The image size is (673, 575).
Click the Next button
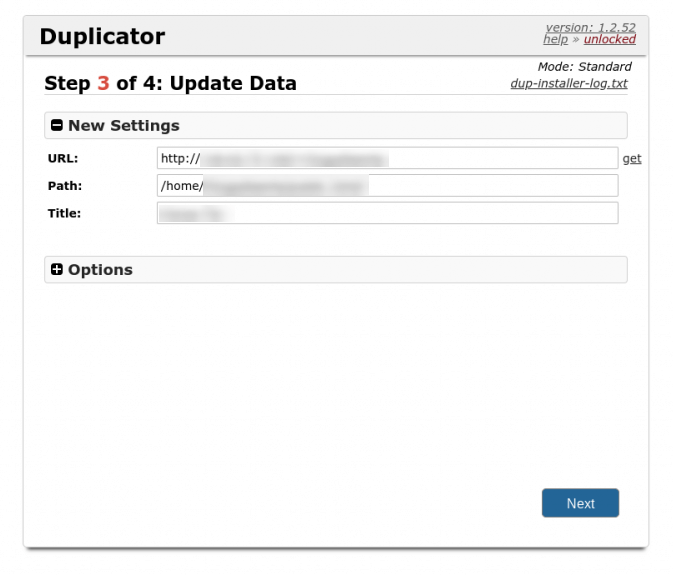(x=580, y=503)
